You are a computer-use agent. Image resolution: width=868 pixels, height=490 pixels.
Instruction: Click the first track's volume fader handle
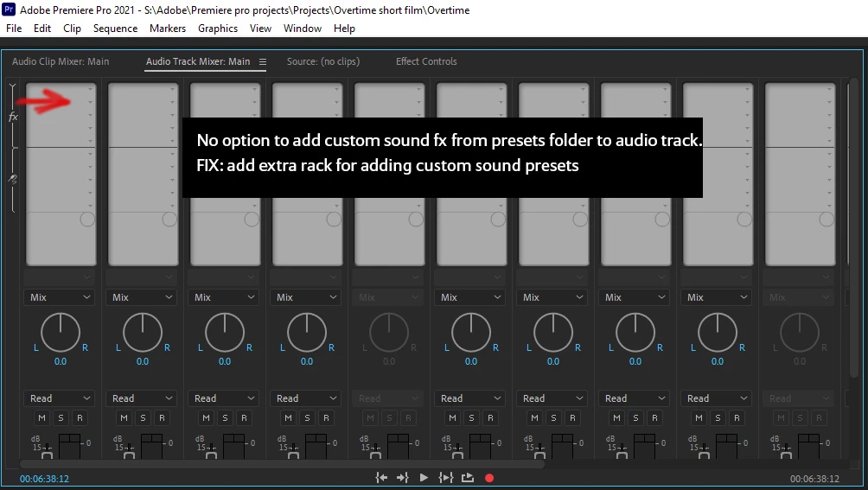(47, 454)
